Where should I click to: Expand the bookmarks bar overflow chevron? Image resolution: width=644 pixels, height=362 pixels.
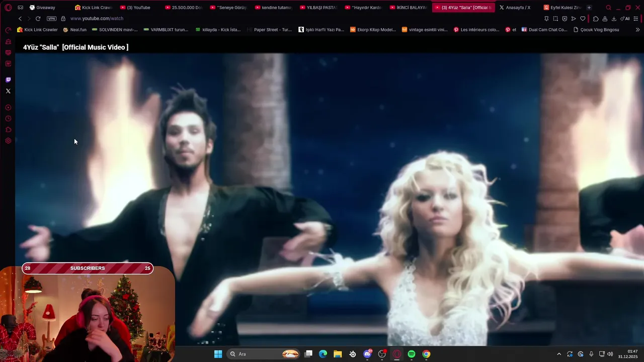point(638,30)
